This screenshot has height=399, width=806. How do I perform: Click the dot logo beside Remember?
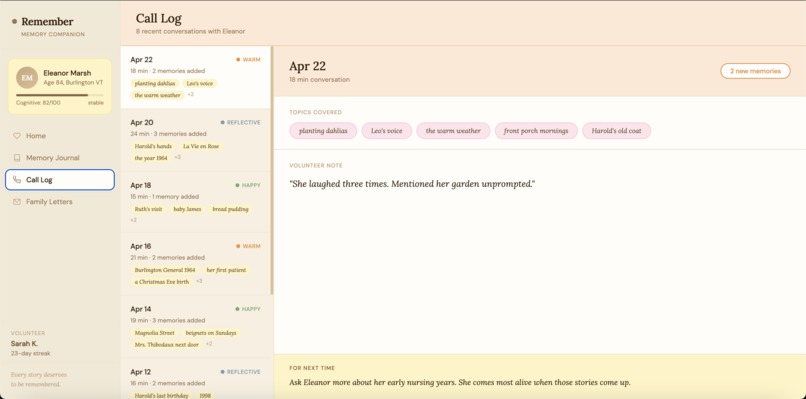14,22
